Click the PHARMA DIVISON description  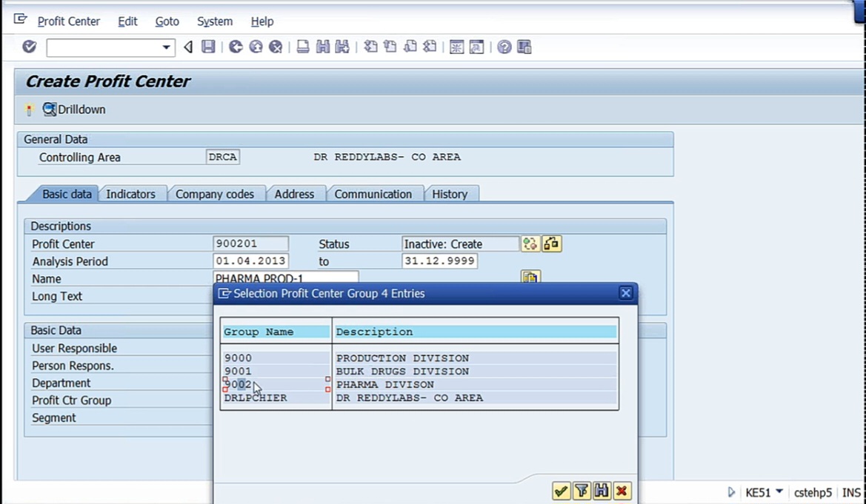click(385, 385)
